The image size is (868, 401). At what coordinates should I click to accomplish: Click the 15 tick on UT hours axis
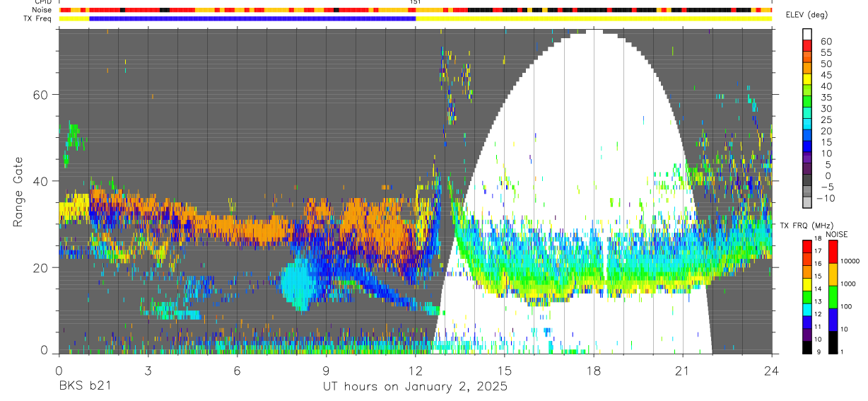504,371
